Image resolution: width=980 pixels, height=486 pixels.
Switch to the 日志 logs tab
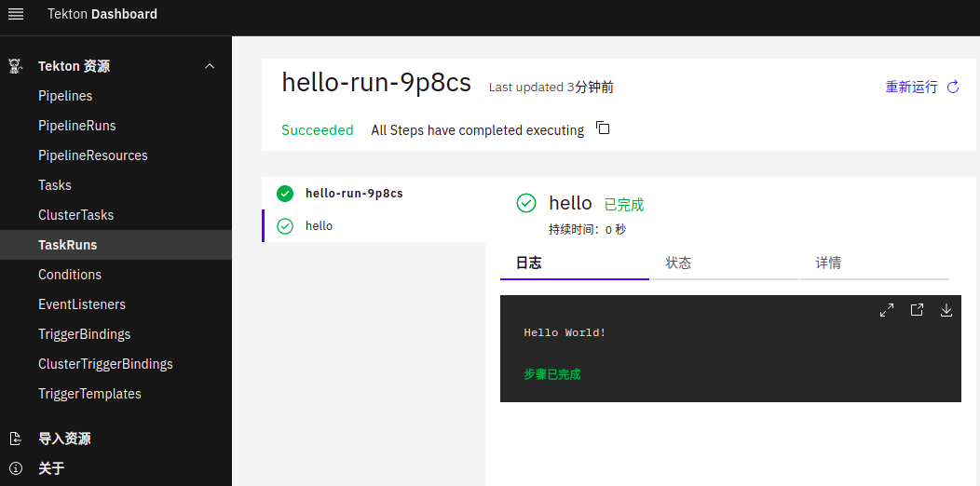point(575,263)
